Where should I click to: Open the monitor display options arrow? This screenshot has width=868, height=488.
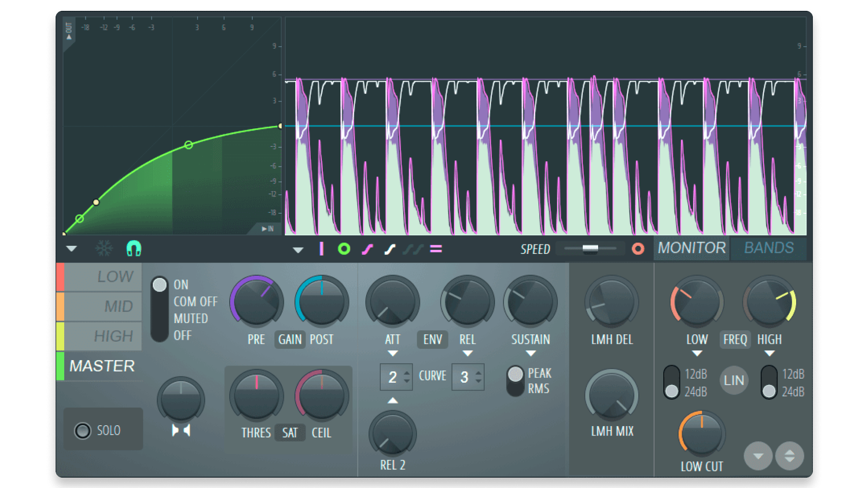pos(298,250)
